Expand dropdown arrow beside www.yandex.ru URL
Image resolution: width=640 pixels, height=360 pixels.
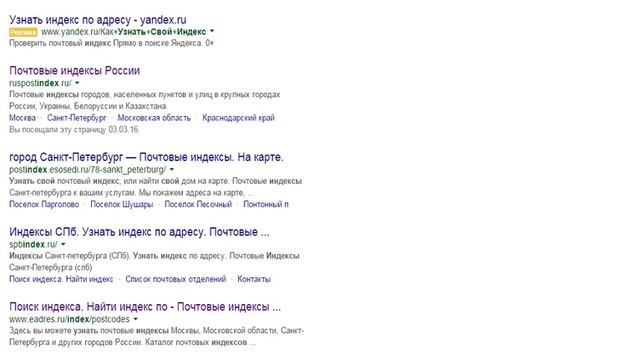tap(212, 31)
